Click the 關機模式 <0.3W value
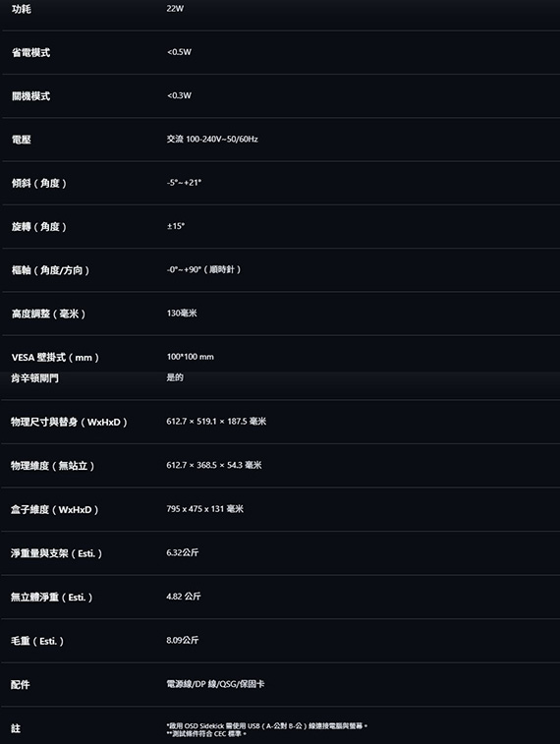 (179, 95)
